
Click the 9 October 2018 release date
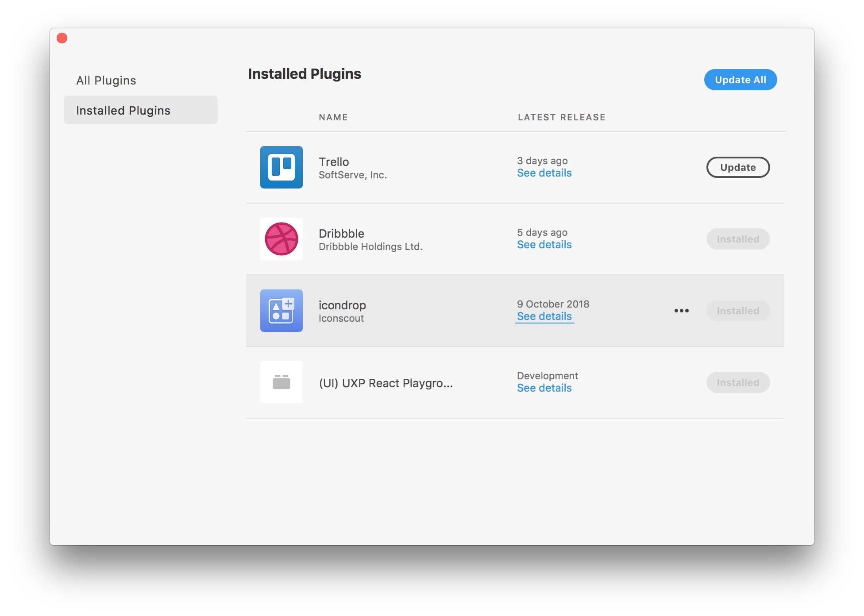click(x=553, y=304)
